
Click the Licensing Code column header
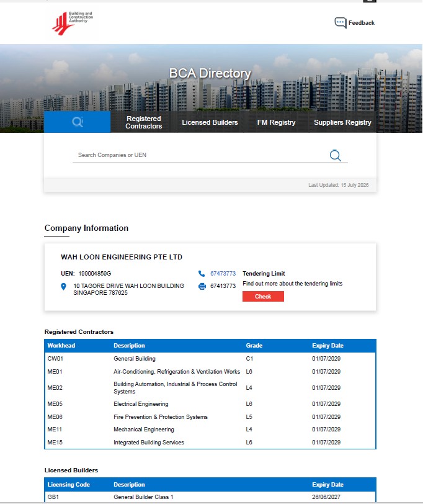[69, 484]
